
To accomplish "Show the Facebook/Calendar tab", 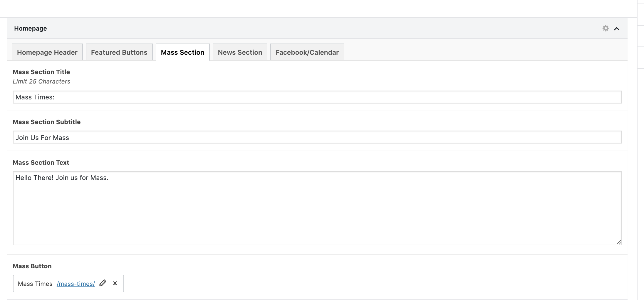I will point(307,52).
